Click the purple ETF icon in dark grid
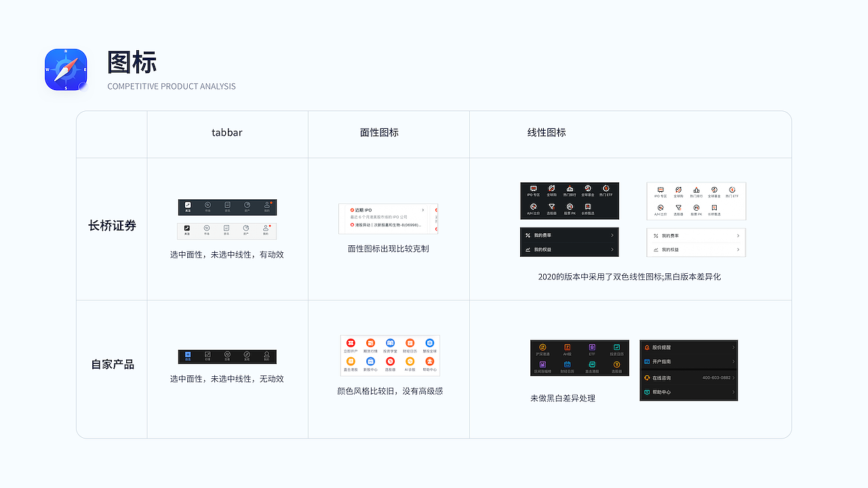 coord(592,348)
